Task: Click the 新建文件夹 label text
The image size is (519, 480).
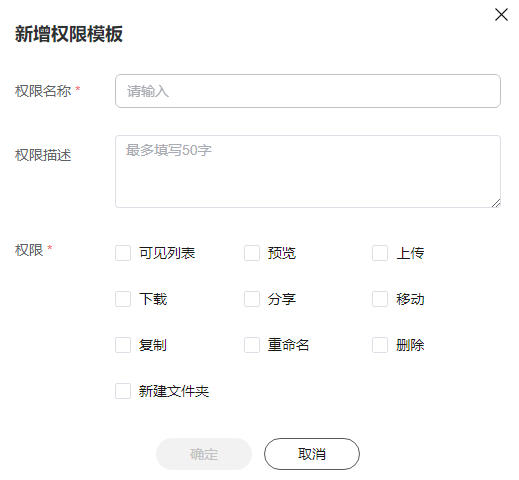Action: click(174, 391)
